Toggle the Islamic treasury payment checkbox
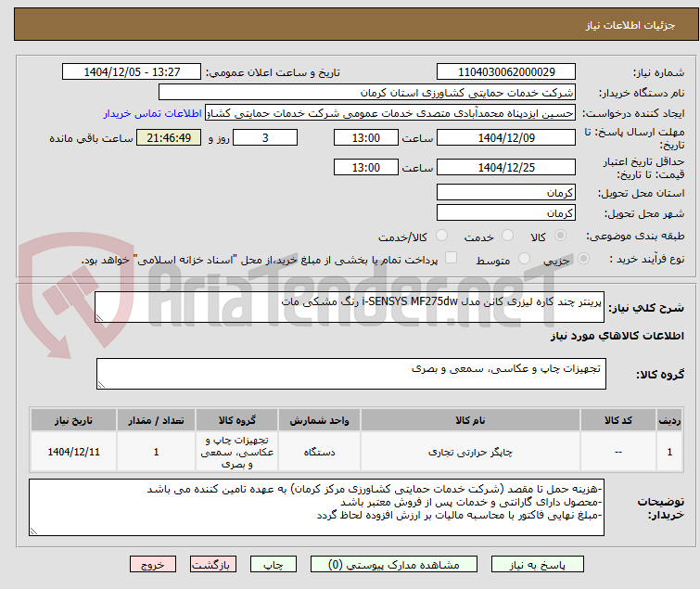Screen dimensions: 700x589 pos(451,258)
